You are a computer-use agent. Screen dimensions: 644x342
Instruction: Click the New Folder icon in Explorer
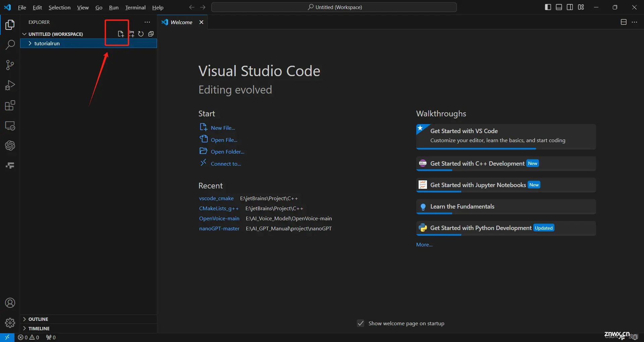click(131, 34)
